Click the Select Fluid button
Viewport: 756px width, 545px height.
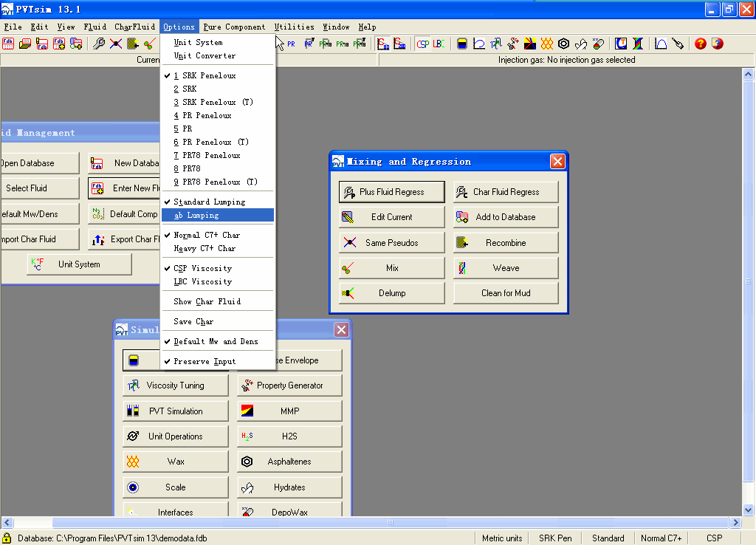point(40,188)
